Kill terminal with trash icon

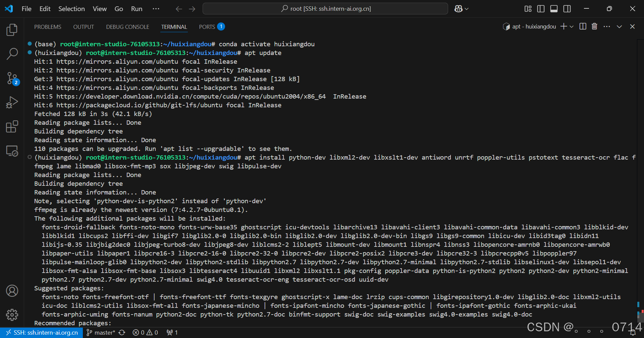pyautogui.click(x=594, y=26)
